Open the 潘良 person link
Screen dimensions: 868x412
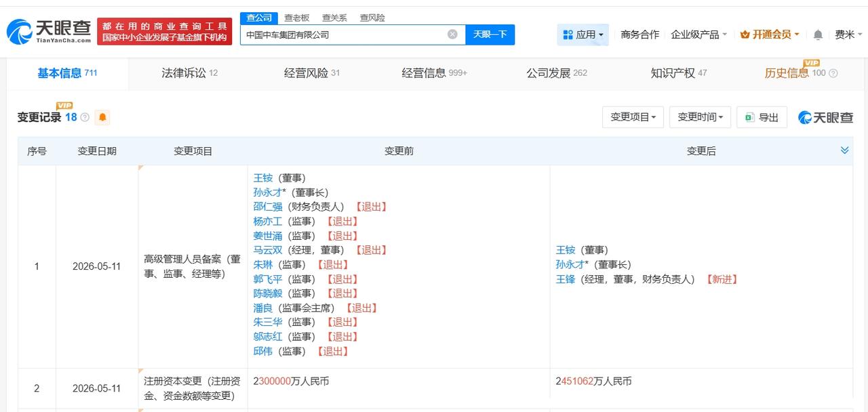tap(263, 308)
